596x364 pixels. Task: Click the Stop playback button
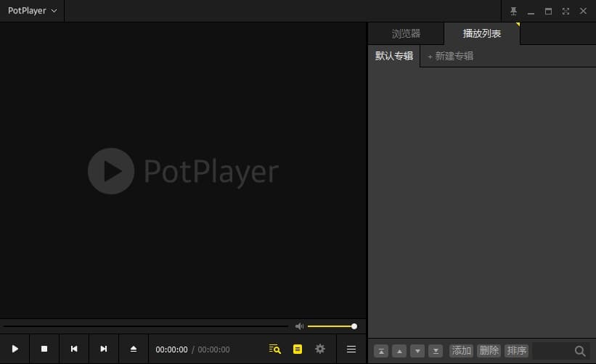44,349
